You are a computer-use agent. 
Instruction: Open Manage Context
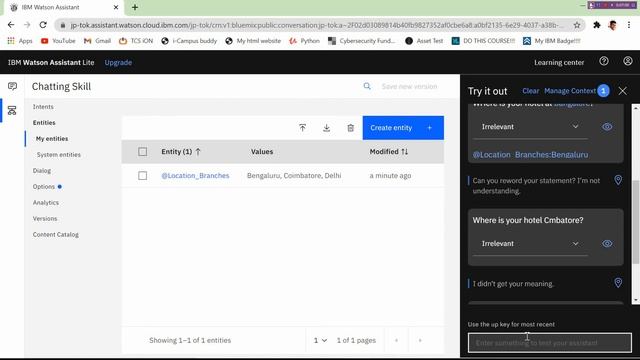click(x=570, y=91)
